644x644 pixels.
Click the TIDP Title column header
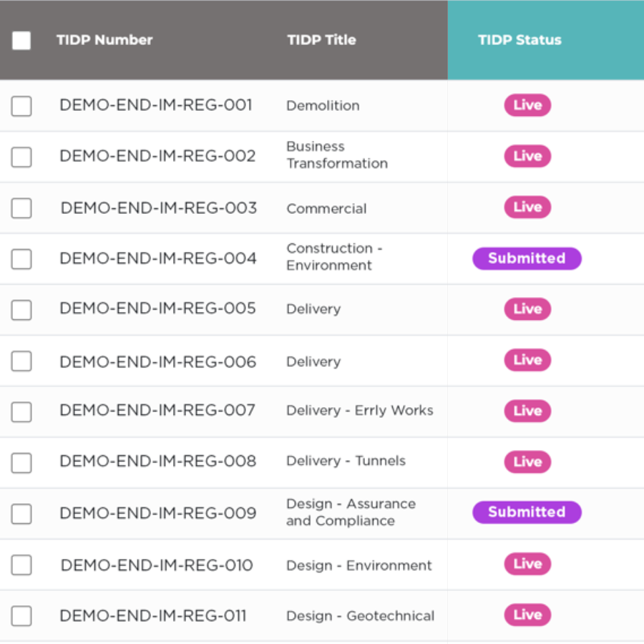[321, 40]
